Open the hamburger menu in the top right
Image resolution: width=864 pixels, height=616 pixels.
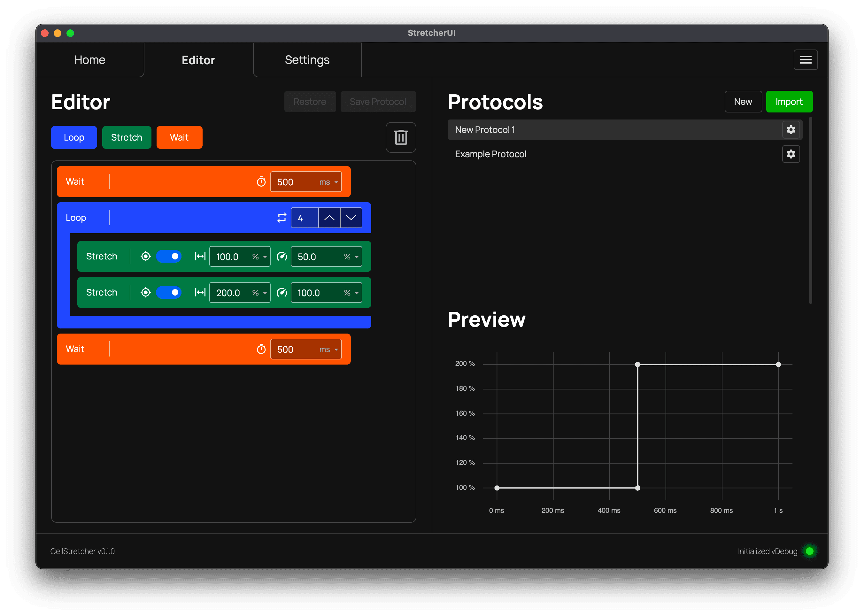[x=805, y=60]
